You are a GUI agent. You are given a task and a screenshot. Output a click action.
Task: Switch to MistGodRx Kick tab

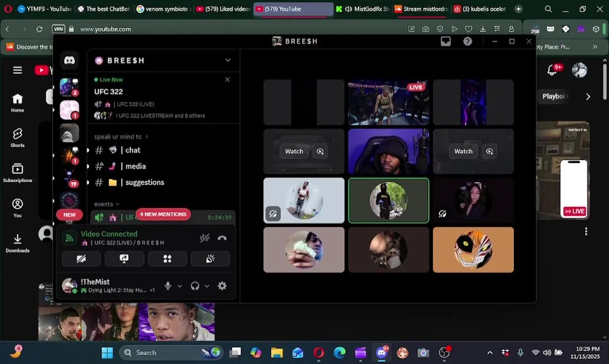363,9
